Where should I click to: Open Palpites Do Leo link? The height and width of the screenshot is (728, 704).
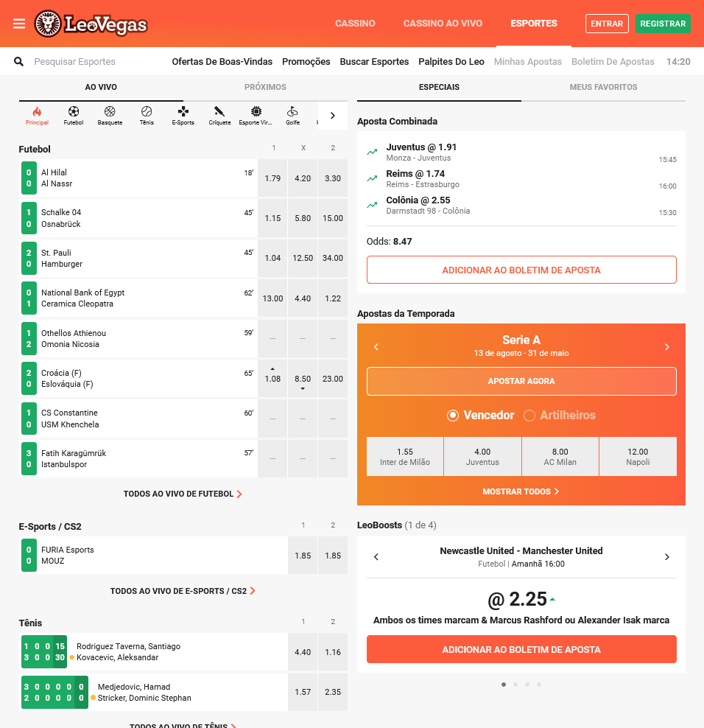[451, 61]
